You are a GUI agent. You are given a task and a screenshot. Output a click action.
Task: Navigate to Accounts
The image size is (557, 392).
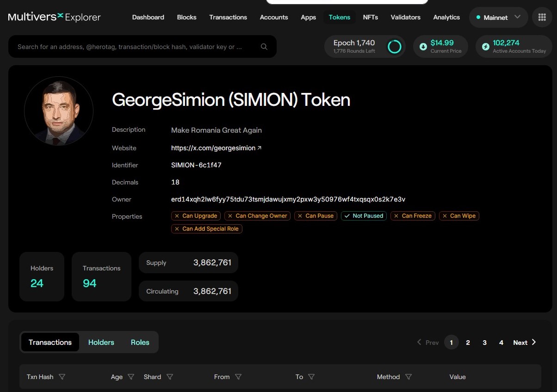[x=274, y=18]
